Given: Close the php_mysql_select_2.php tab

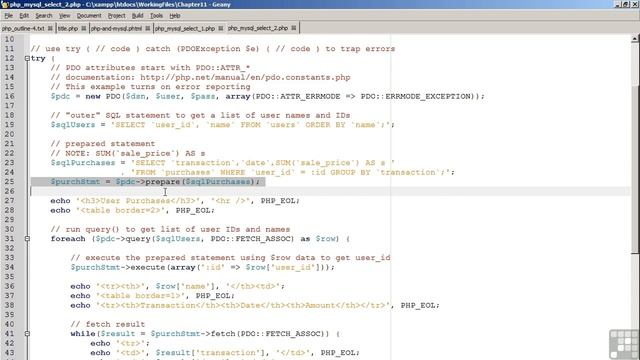Looking at the screenshot, I should 294,28.
